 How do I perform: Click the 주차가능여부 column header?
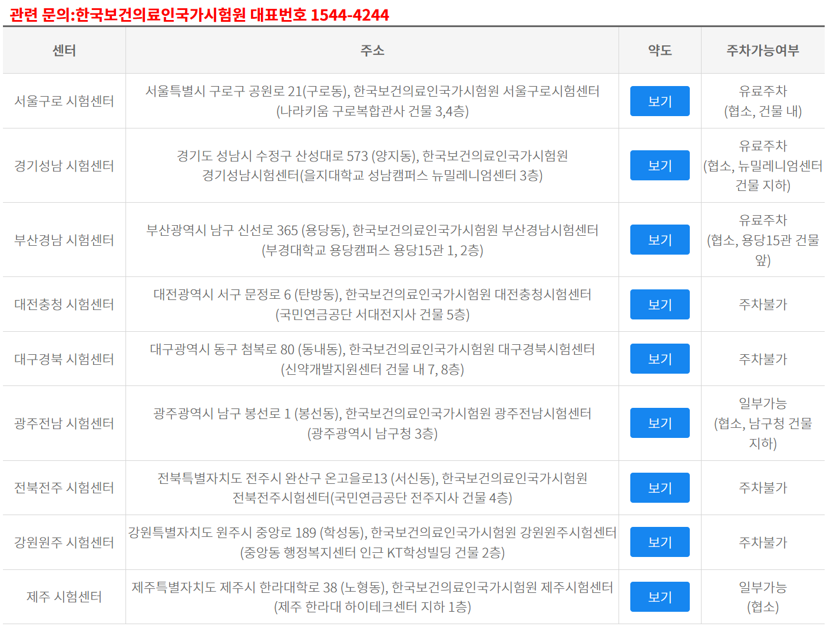point(763,51)
